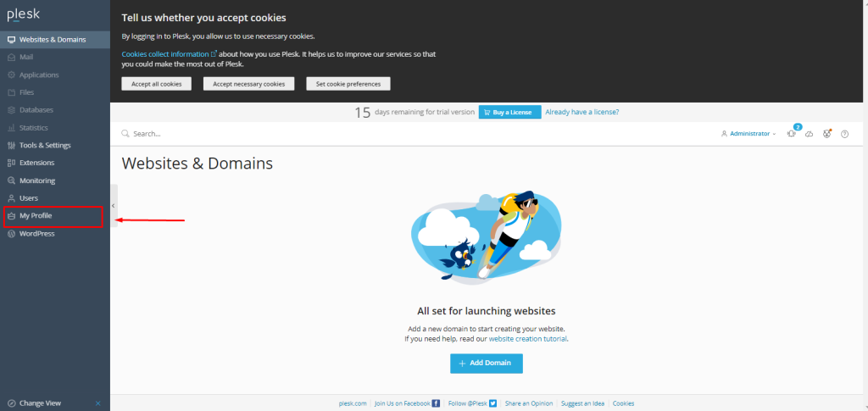The height and width of the screenshot is (411, 868).
Task: Click Accept all cookies
Action: (156, 84)
